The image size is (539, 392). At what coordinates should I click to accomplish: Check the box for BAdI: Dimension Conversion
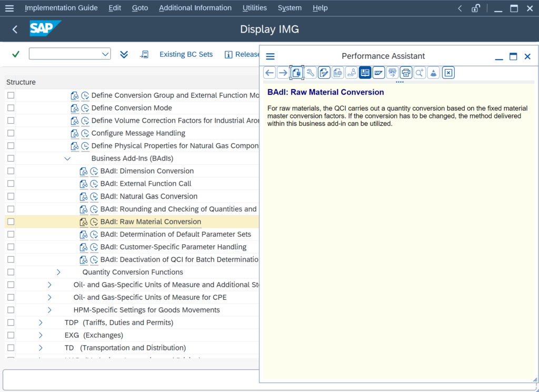pos(11,171)
